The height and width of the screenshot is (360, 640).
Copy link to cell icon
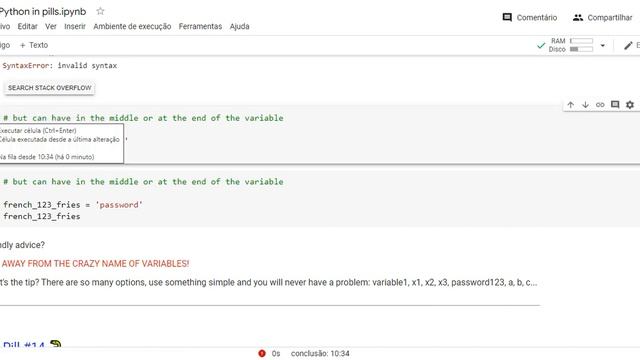pyautogui.click(x=600, y=105)
